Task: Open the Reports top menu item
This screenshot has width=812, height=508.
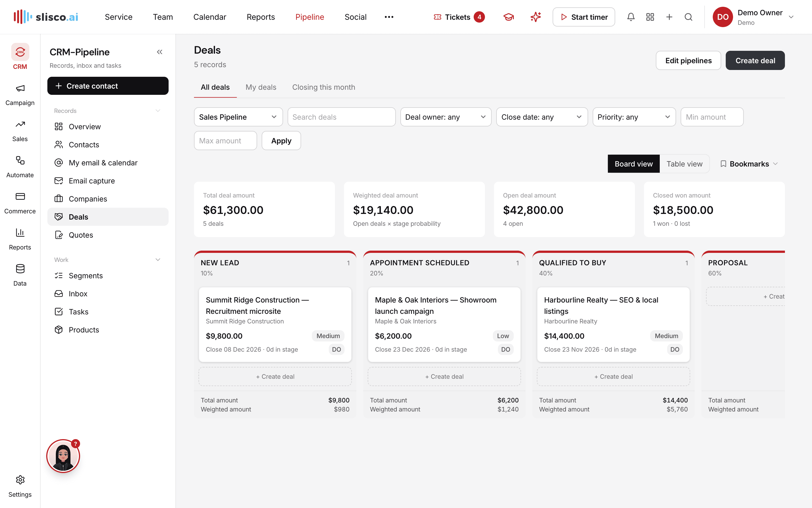Action: pyautogui.click(x=261, y=17)
